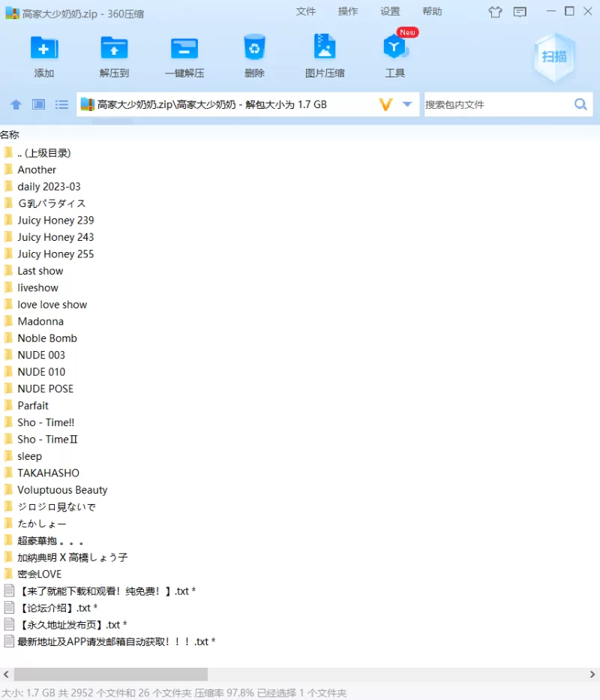Open the 图片压缩 image compression tool
This screenshot has height=700, width=600.
point(325,47)
